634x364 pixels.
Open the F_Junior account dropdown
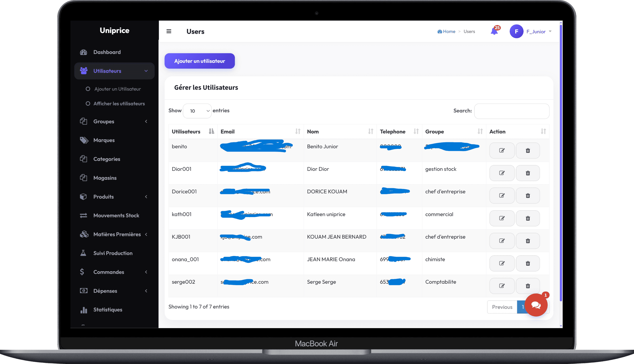click(539, 32)
